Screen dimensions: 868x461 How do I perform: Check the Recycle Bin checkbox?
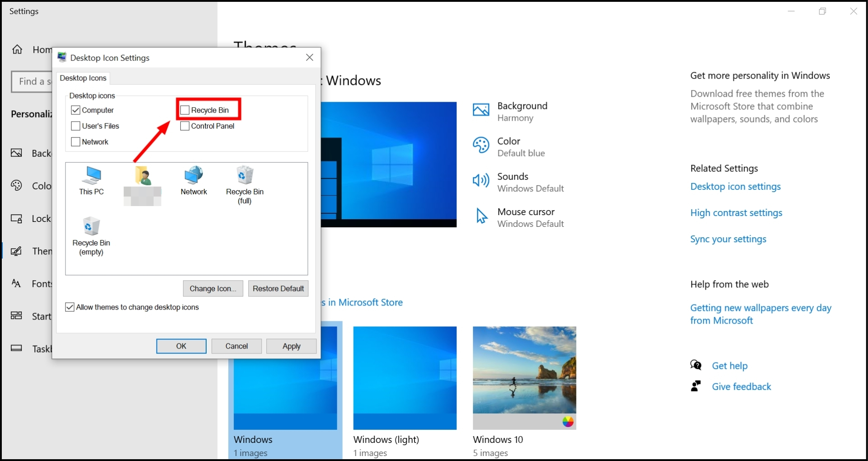click(x=184, y=110)
